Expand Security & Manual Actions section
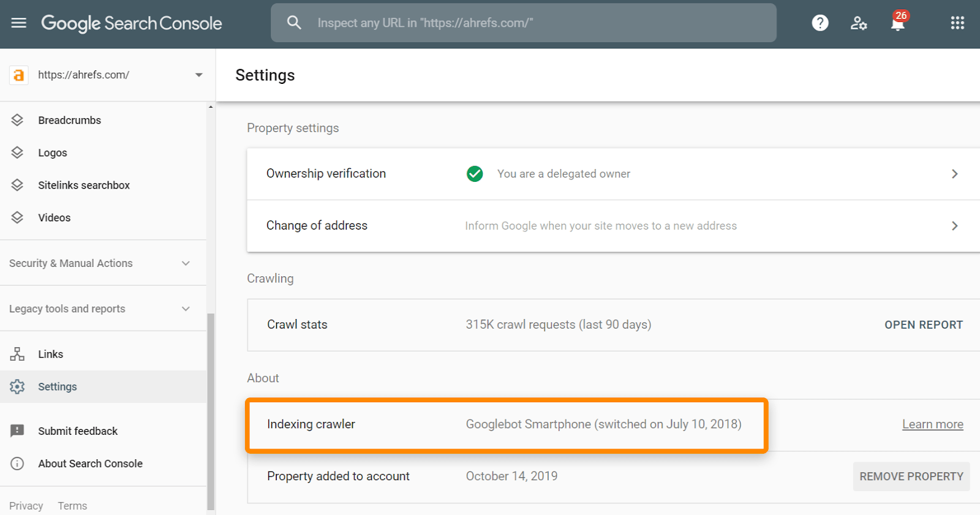 click(186, 263)
